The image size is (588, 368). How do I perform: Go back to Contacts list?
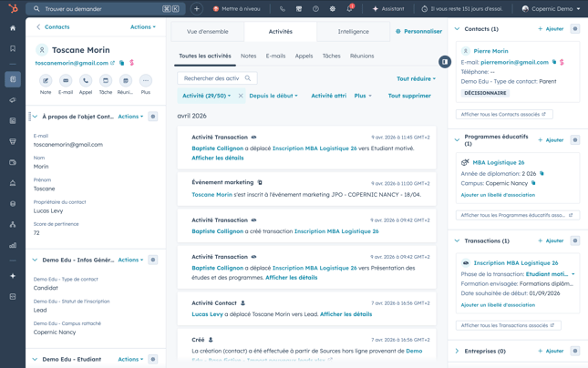click(53, 27)
